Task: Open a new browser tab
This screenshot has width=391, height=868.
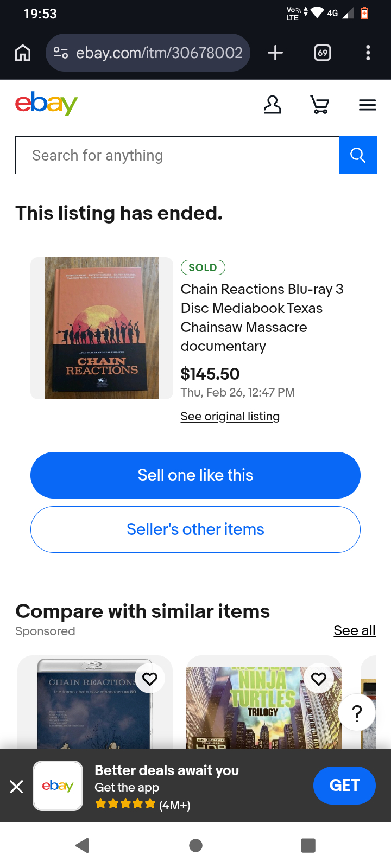Action: coord(275,53)
